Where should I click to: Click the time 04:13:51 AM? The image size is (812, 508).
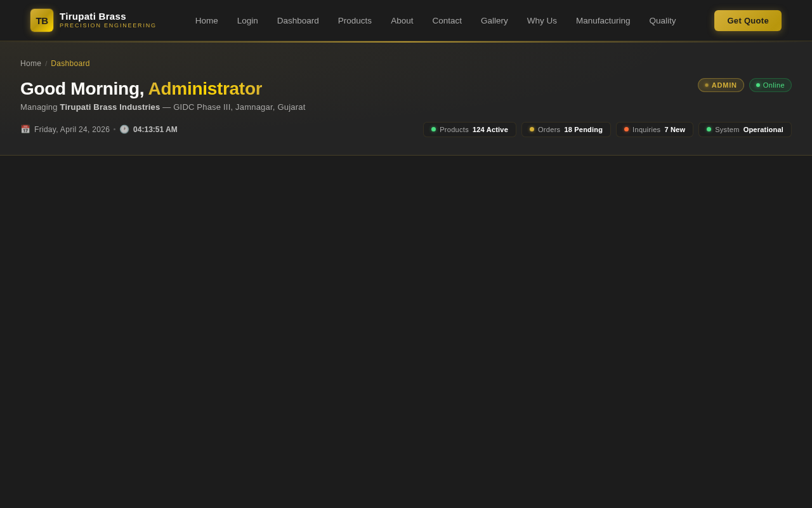(155, 130)
